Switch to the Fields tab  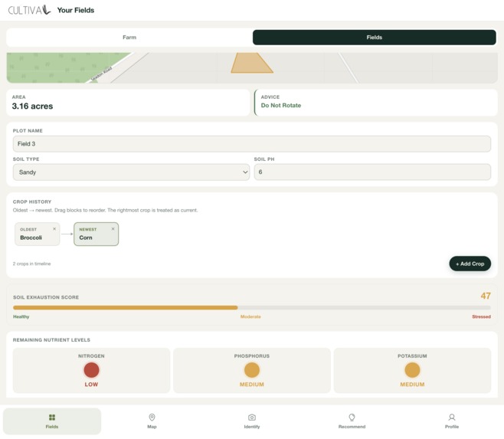(374, 38)
